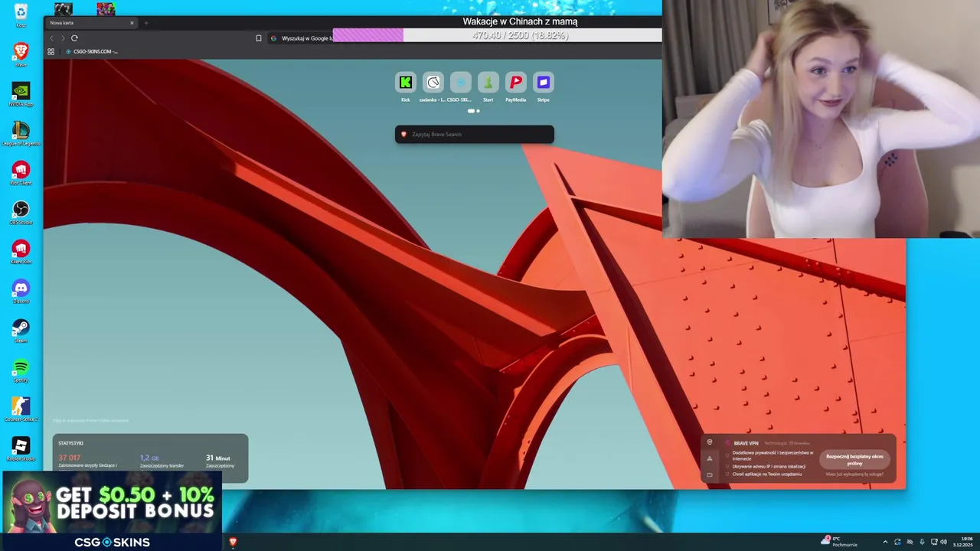Click the 1,2 GB saved transfer statistic
This screenshot has width=980, height=551.
tap(149, 458)
